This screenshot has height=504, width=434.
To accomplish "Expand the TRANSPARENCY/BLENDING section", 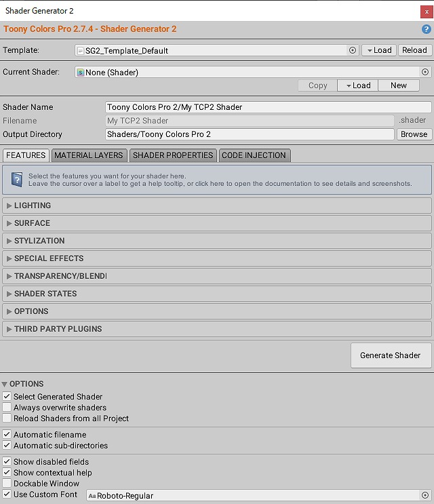I will (217, 276).
